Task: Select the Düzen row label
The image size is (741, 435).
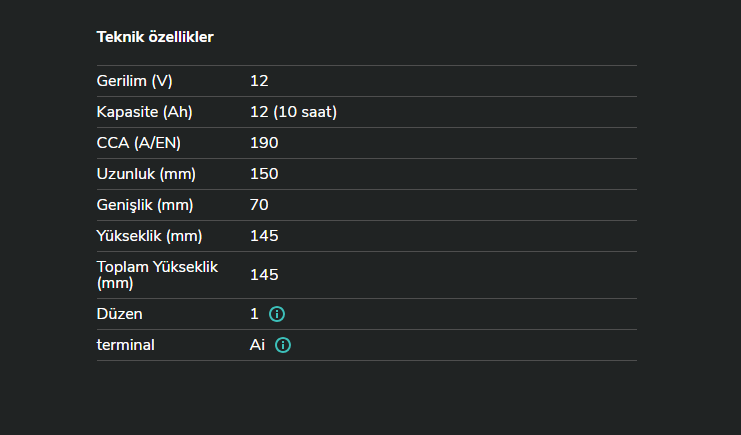Action: pyautogui.click(x=120, y=314)
